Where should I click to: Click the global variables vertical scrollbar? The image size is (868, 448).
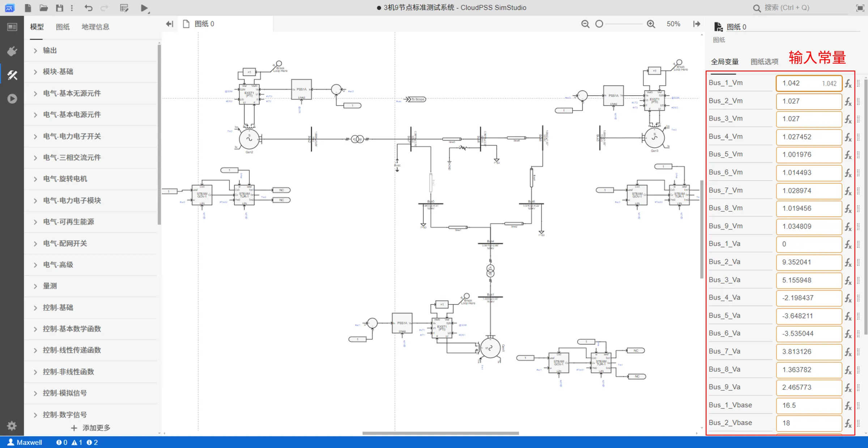[865, 206]
